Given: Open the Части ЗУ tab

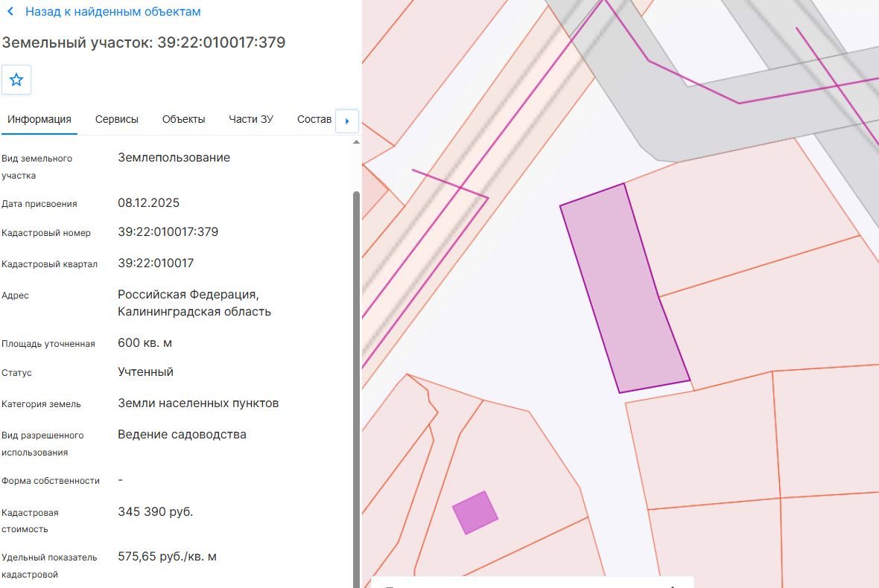Looking at the screenshot, I should click(250, 119).
